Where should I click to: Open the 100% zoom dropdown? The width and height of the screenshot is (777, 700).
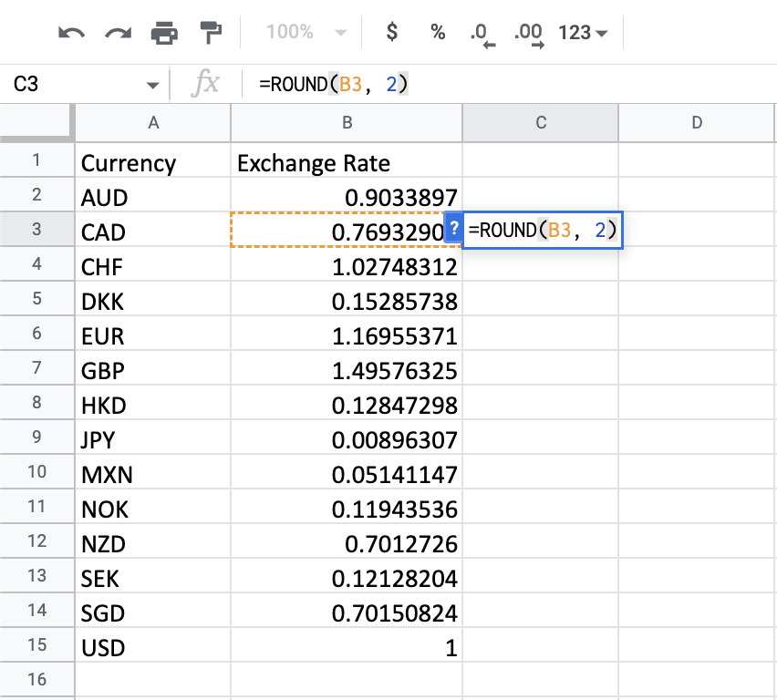[306, 33]
